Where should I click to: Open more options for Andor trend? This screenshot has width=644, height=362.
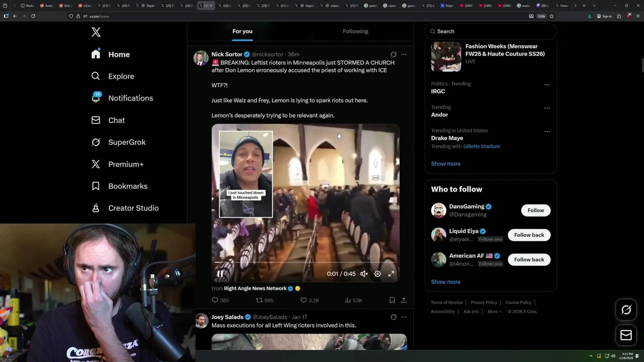(547, 108)
